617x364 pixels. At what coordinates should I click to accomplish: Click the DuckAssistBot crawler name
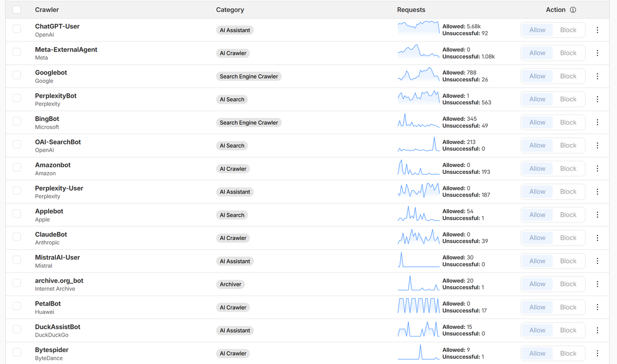click(58, 326)
